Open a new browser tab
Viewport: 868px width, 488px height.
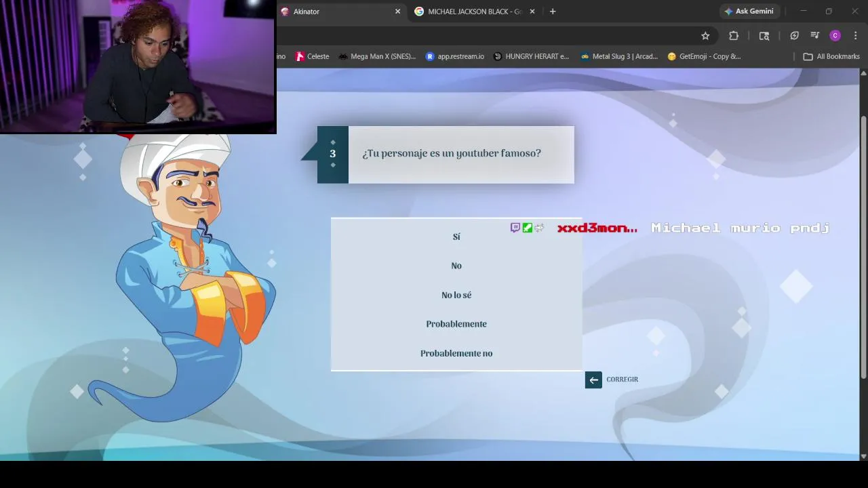[553, 12]
